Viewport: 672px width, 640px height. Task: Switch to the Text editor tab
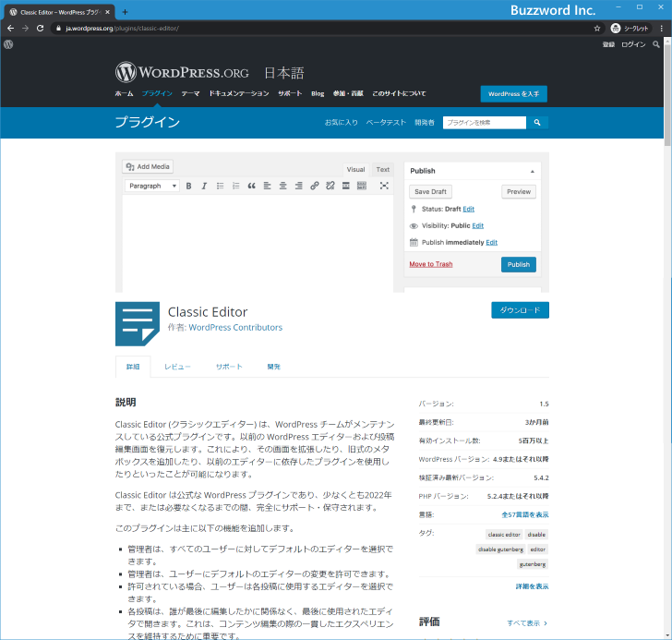[383, 169]
